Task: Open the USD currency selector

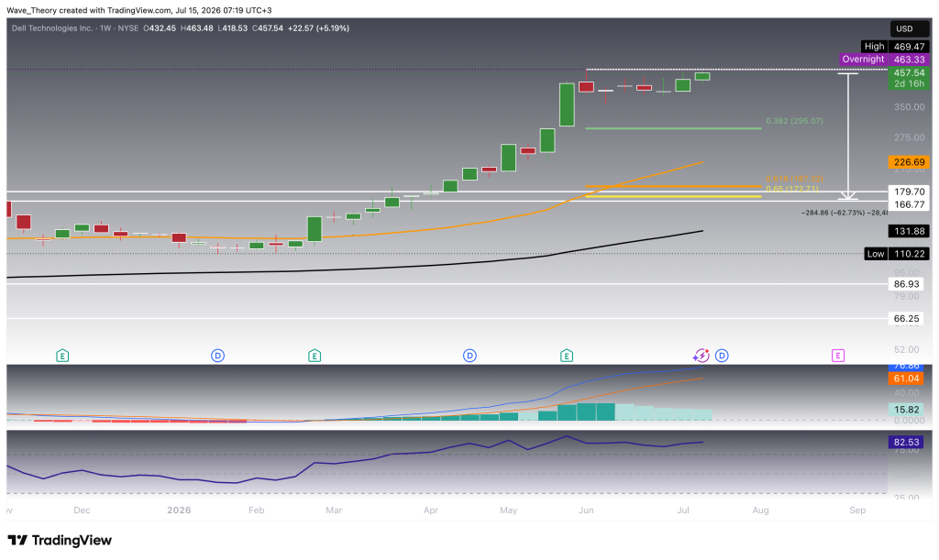Action: click(905, 28)
